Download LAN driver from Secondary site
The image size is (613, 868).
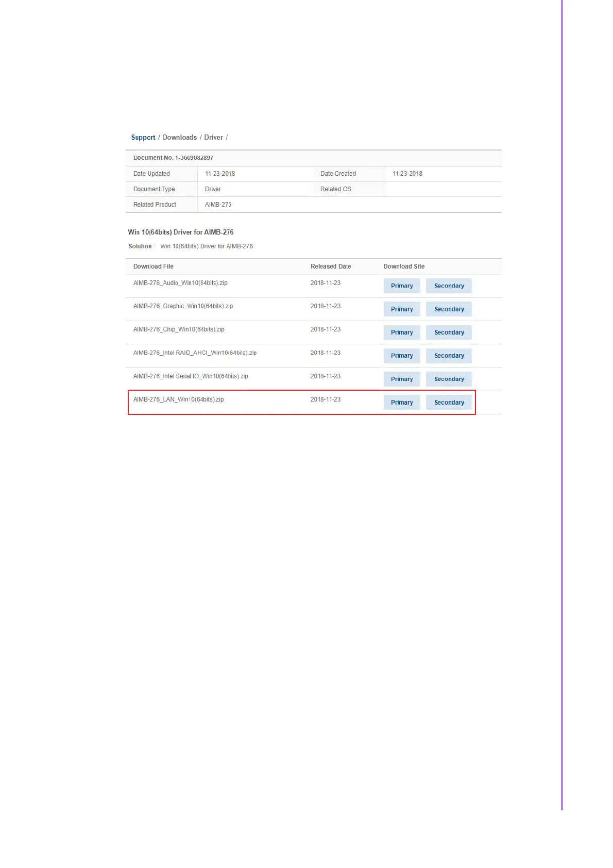point(449,403)
